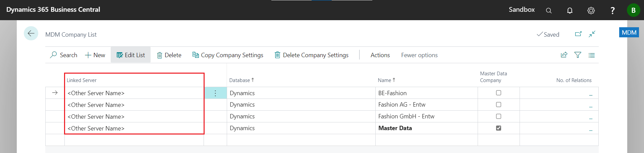Run Delete Company Settings
The image size is (644, 153).
click(x=312, y=55)
